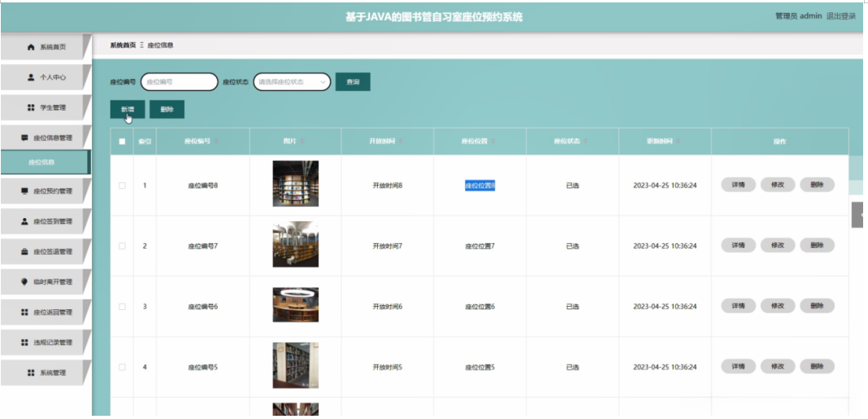
Task: Click 修改 for row 座位编号7
Action: (x=777, y=246)
